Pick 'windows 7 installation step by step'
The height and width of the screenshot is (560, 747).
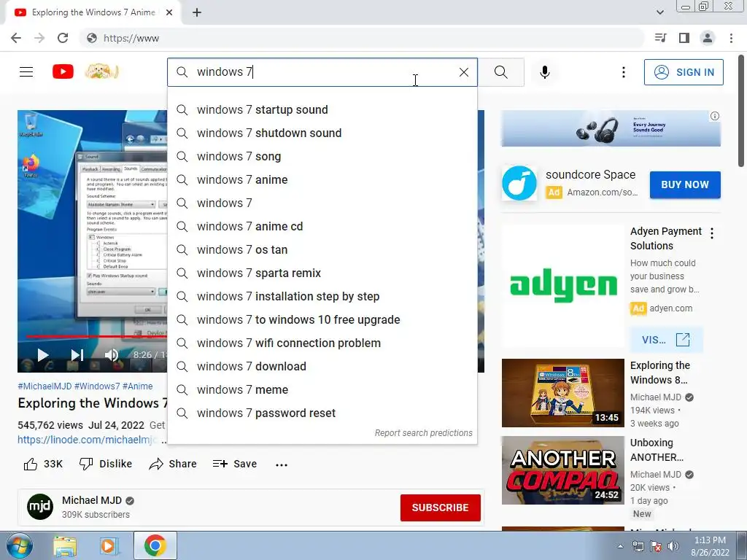[322, 296]
